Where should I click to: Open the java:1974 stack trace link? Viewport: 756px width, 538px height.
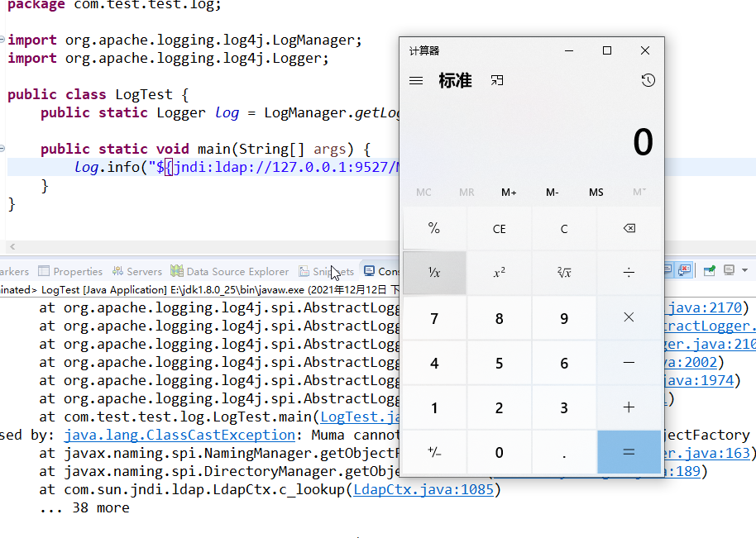coord(700,380)
